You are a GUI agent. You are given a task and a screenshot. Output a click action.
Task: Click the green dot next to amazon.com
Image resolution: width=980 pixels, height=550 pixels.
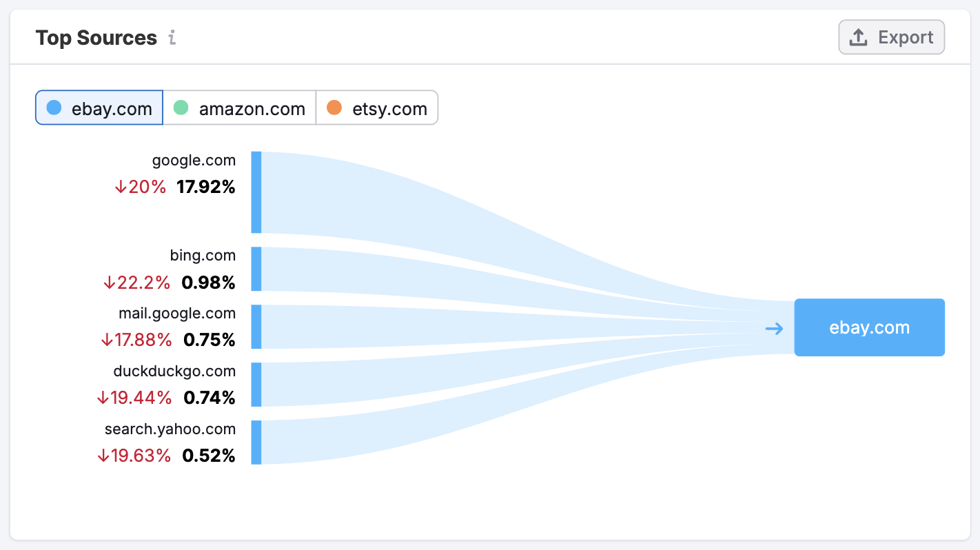click(181, 108)
